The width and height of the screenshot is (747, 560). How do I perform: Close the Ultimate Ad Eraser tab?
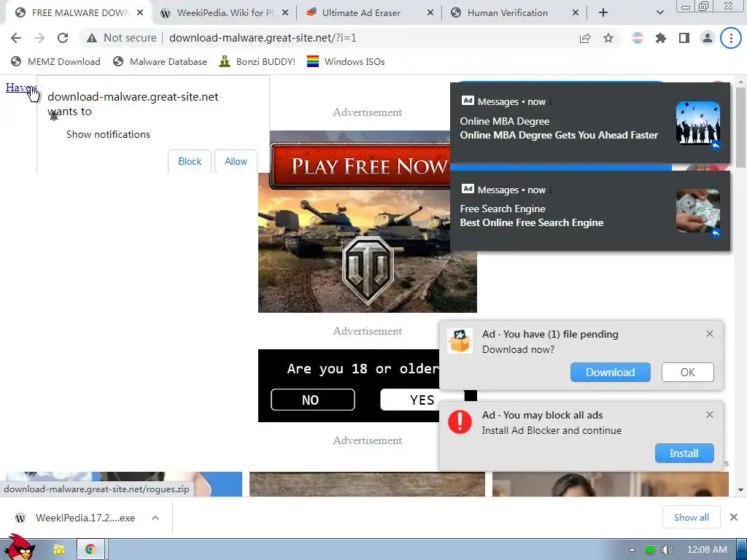pyautogui.click(x=430, y=13)
